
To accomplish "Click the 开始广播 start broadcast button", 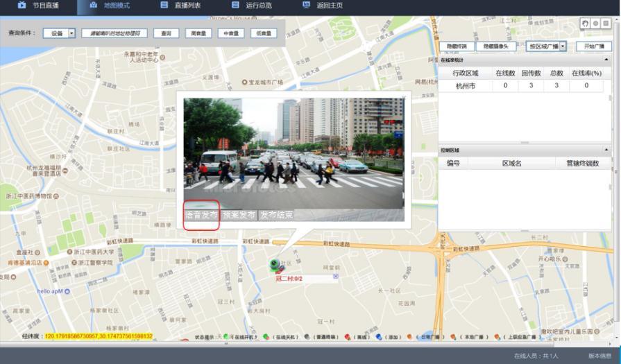I will (x=594, y=46).
